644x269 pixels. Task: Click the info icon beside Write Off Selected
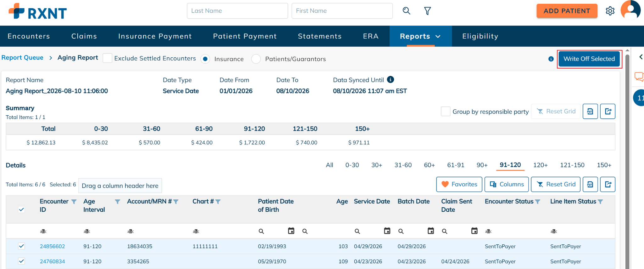click(x=551, y=59)
